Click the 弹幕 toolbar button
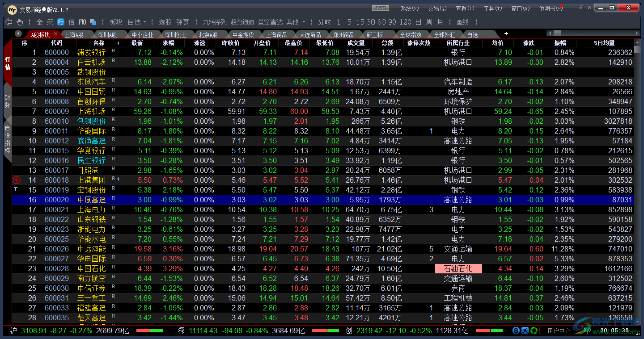Viewport: 644px width, 339px height. click(182, 22)
